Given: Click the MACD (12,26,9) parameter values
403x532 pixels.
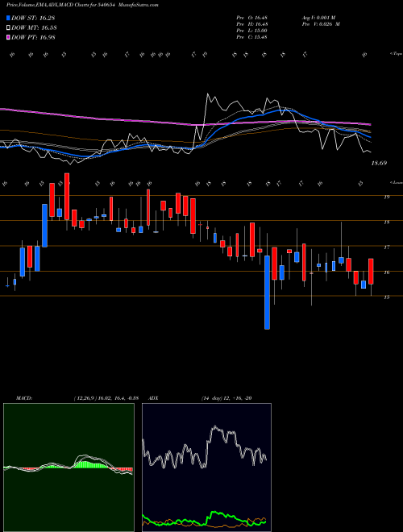Looking at the screenshot, I should [x=106, y=398].
